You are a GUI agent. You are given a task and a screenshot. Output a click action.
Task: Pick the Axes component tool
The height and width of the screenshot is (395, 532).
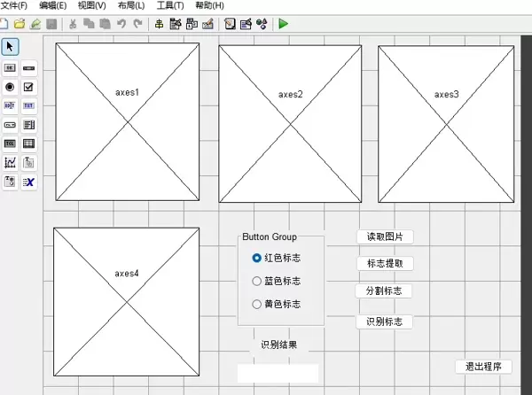coord(10,162)
